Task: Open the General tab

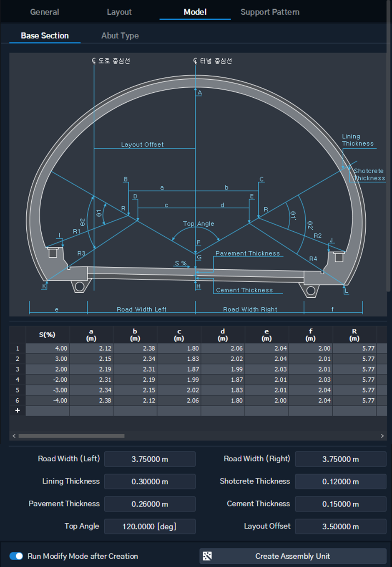Action: coord(45,12)
